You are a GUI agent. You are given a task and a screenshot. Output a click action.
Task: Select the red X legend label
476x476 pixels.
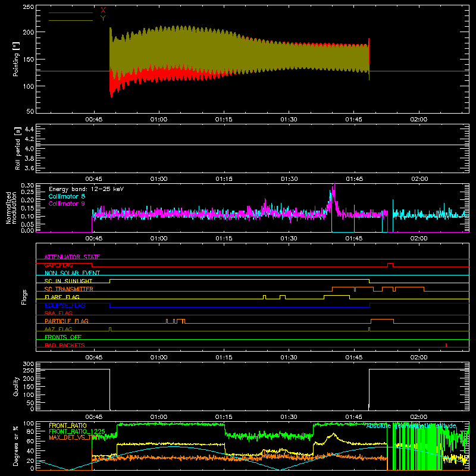coord(103,11)
